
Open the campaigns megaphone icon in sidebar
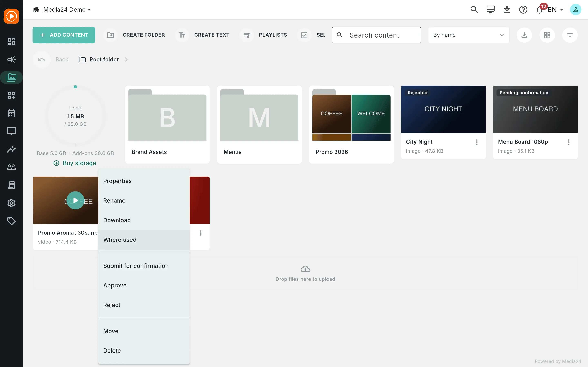[x=11, y=60]
